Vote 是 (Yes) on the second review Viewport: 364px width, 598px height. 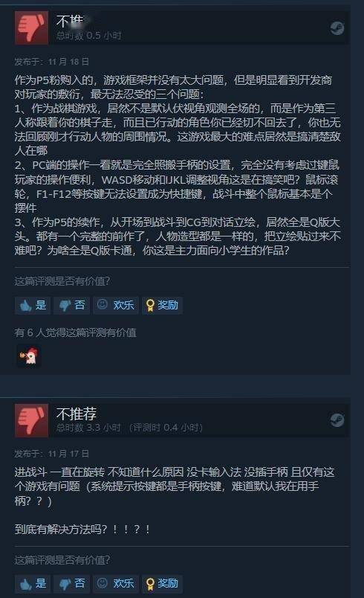click(33, 583)
